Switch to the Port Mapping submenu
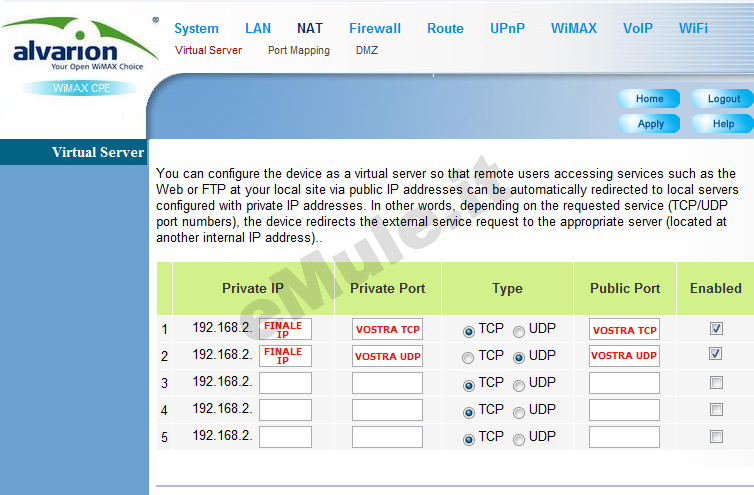 299,50
